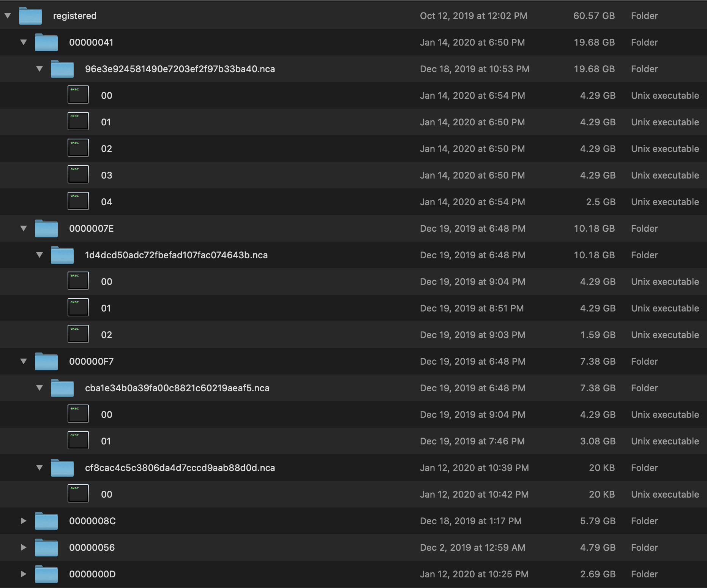Click the size value "2.69 GB"
Screen dimensions: 707x588
coord(598,574)
